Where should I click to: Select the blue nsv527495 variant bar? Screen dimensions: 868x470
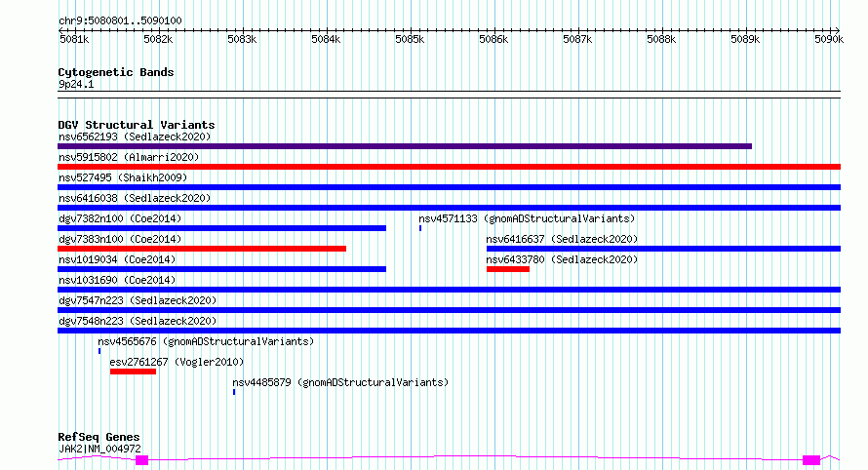pyautogui.click(x=449, y=187)
